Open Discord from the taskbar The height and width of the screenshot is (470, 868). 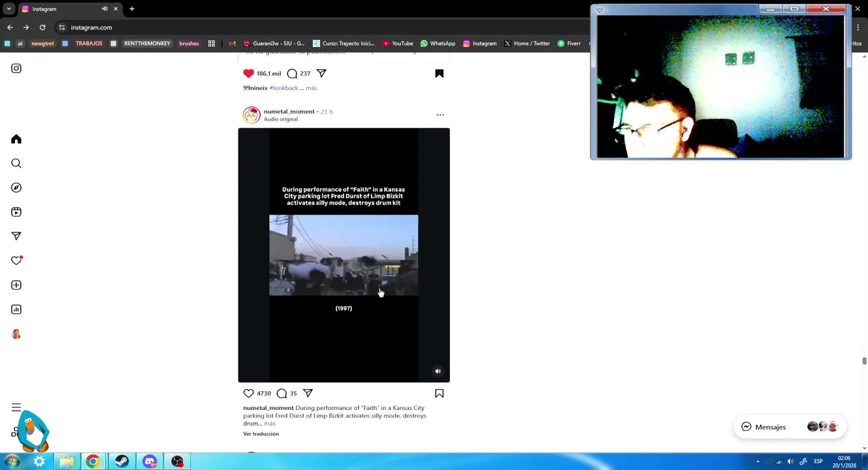(150, 462)
